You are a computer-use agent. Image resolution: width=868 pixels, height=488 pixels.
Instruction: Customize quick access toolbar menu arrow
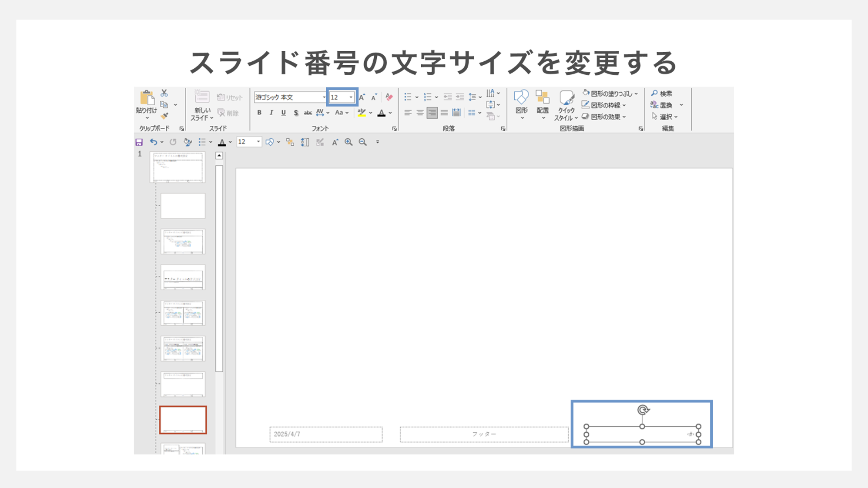(x=378, y=142)
